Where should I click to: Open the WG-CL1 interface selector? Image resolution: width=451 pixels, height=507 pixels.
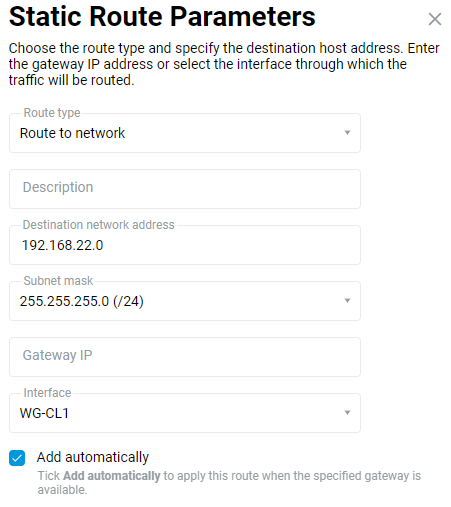[185, 413]
